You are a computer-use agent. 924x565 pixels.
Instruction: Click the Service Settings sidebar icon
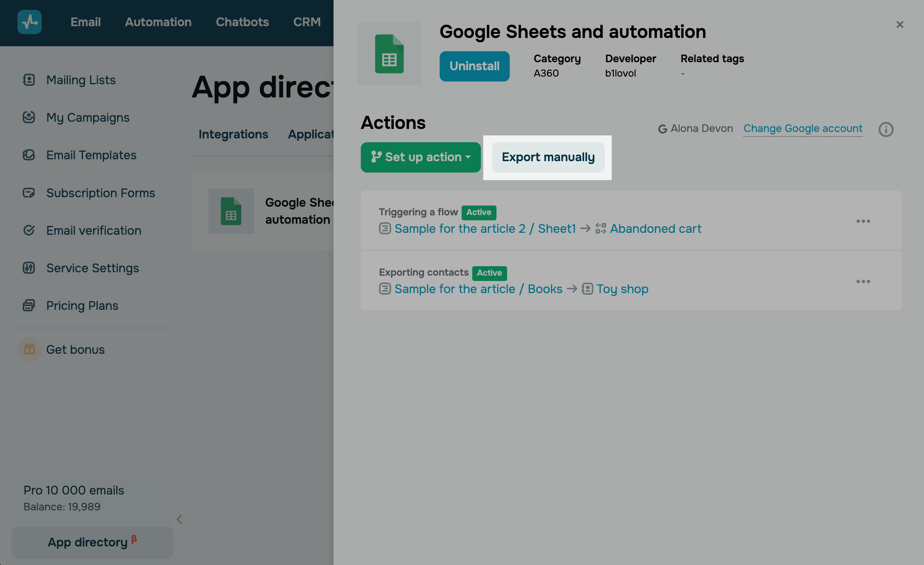pos(29,268)
